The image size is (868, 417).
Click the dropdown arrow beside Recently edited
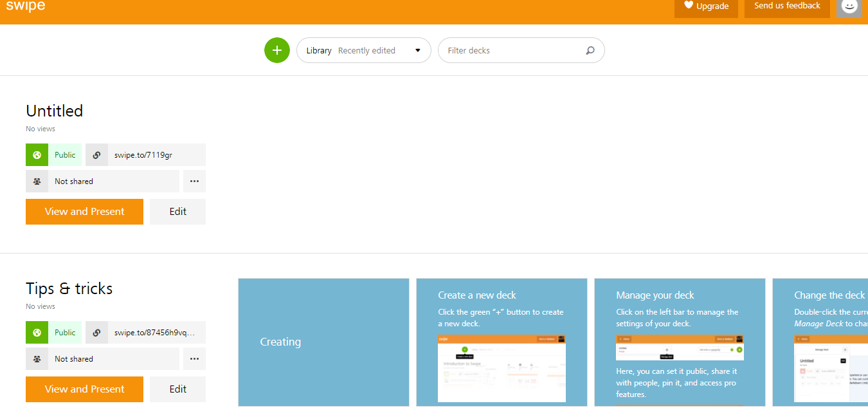tap(418, 50)
